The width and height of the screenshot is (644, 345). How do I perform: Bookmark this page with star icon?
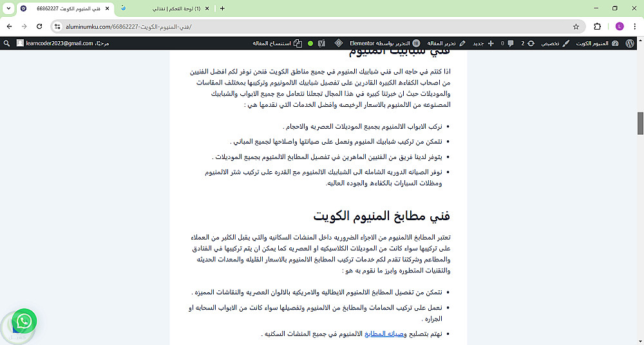[576, 26]
